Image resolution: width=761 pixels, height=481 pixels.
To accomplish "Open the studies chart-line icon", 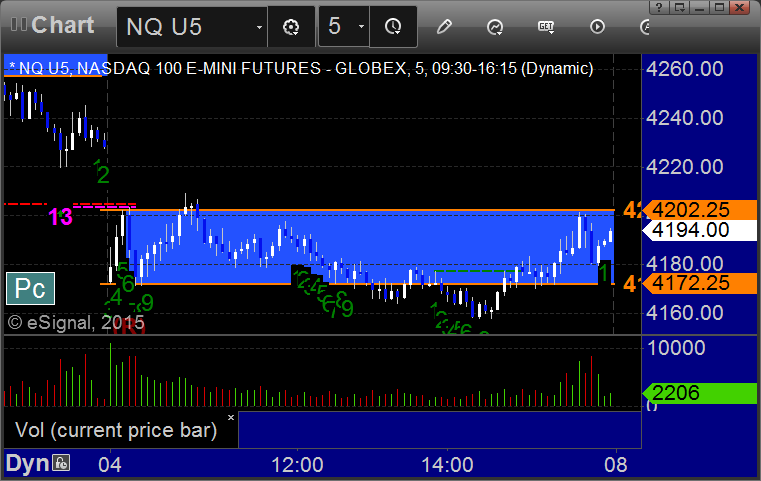I will 495,27.
